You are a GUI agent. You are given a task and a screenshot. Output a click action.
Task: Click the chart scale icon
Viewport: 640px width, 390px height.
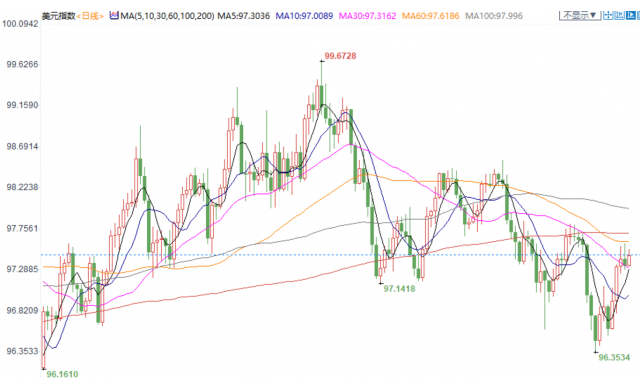(x=619, y=16)
